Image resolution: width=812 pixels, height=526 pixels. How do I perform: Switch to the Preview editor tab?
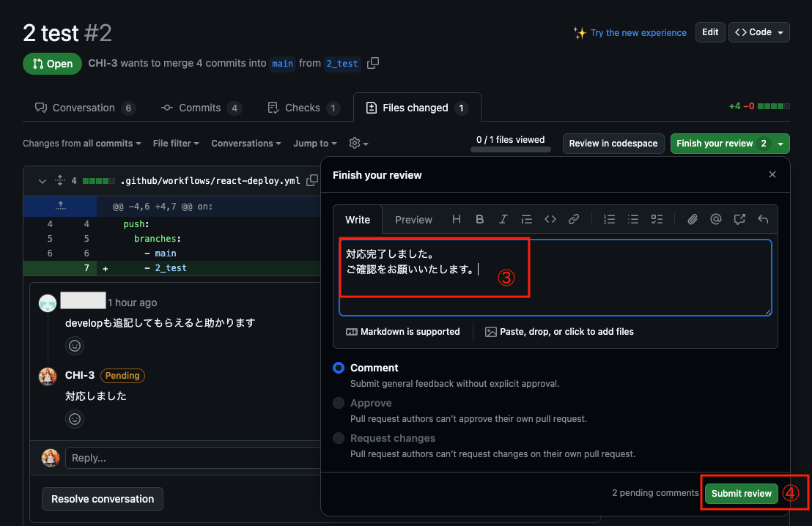[413, 220]
